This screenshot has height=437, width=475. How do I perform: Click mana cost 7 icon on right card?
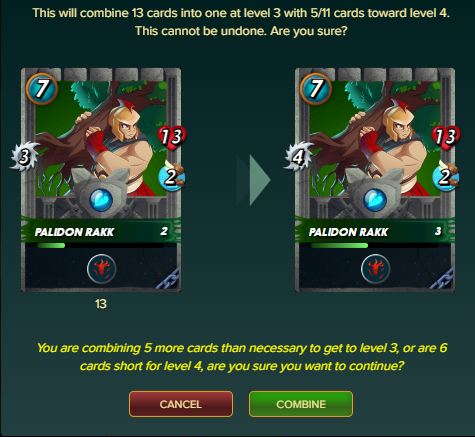[316, 89]
